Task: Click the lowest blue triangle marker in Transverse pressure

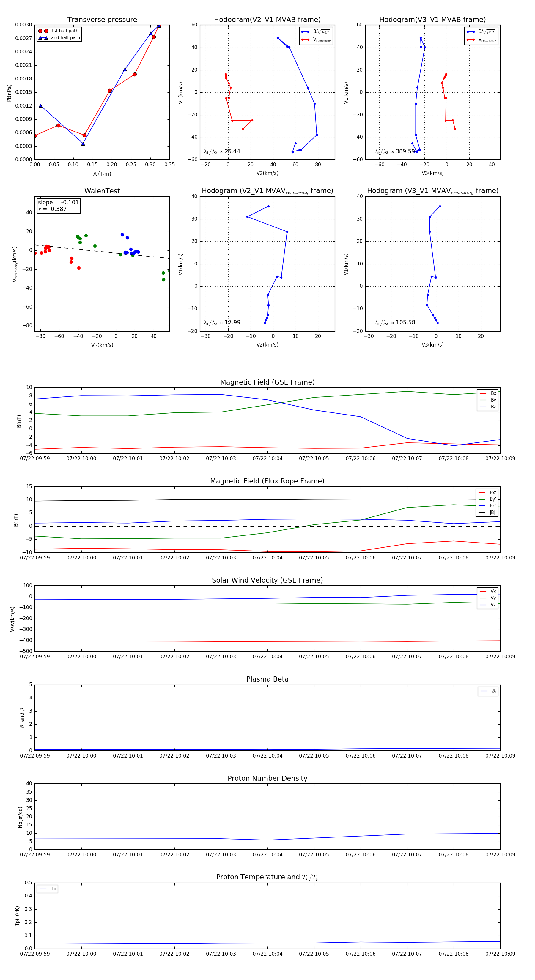Action: click(83, 143)
